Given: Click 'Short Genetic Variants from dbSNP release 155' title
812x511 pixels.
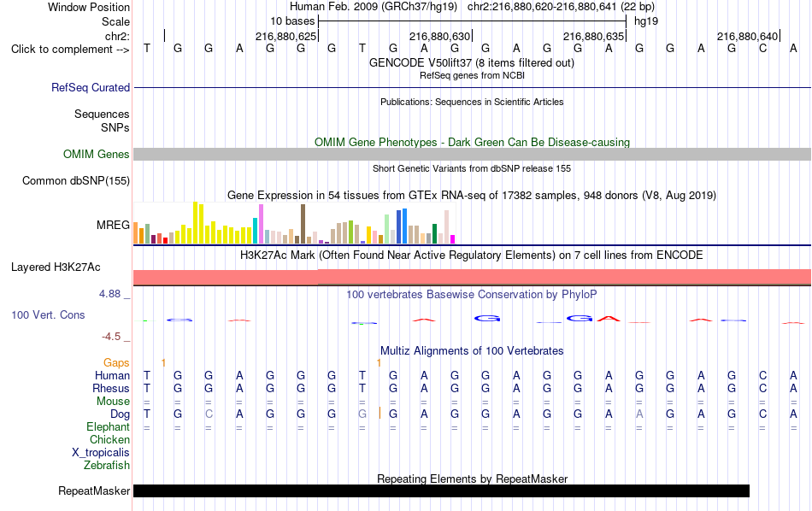Looking at the screenshot, I should (x=472, y=169).
